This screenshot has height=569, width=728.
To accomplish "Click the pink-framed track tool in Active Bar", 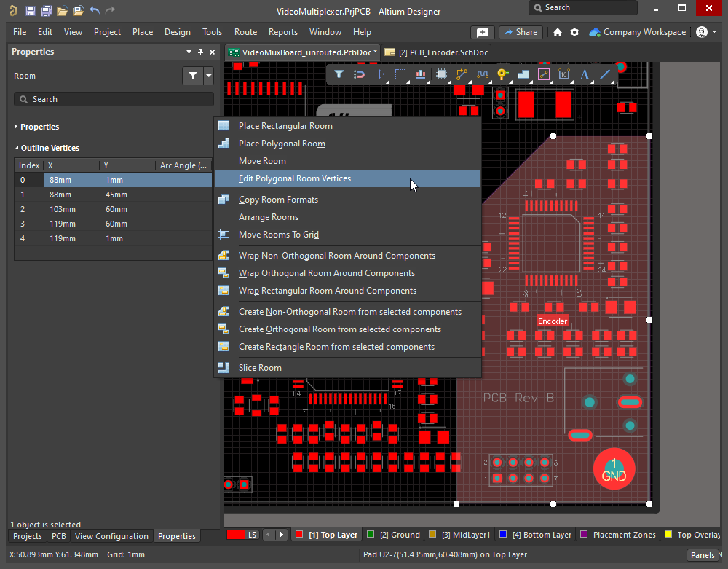I will pos(544,74).
